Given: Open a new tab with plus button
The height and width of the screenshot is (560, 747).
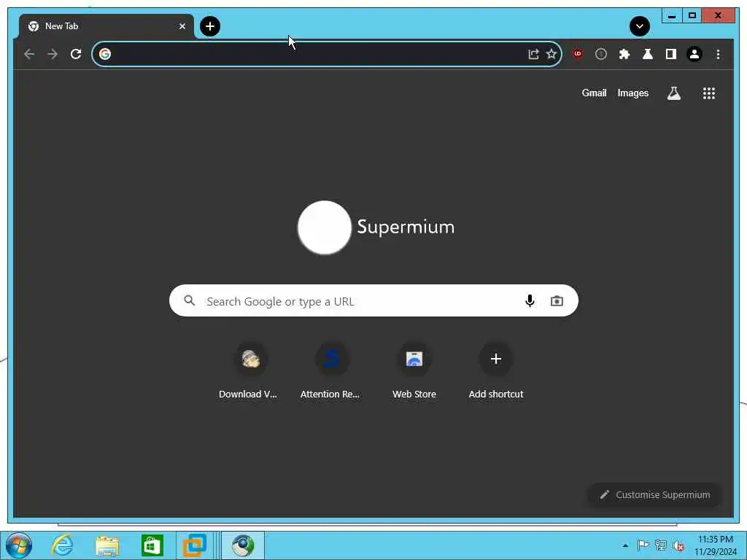Looking at the screenshot, I should pyautogui.click(x=210, y=26).
